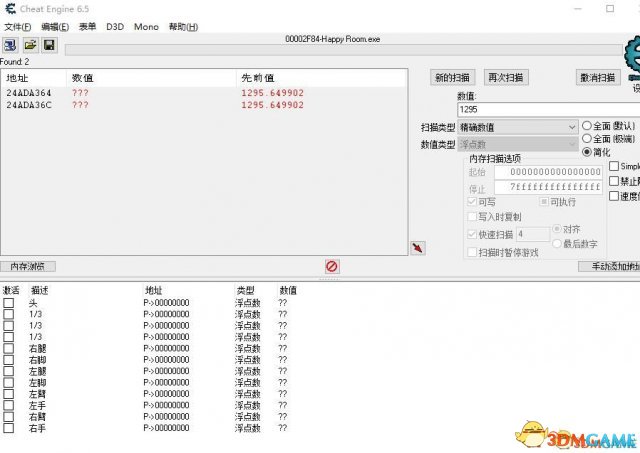Copy selected addresses with red arrow icon
Image resolution: width=640 pixels, height=453 pixels.
pos(418,248)
